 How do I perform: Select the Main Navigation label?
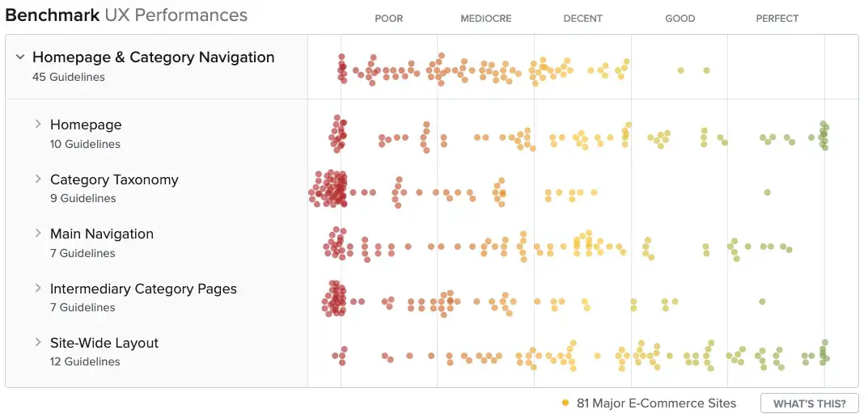coord(102,234)
